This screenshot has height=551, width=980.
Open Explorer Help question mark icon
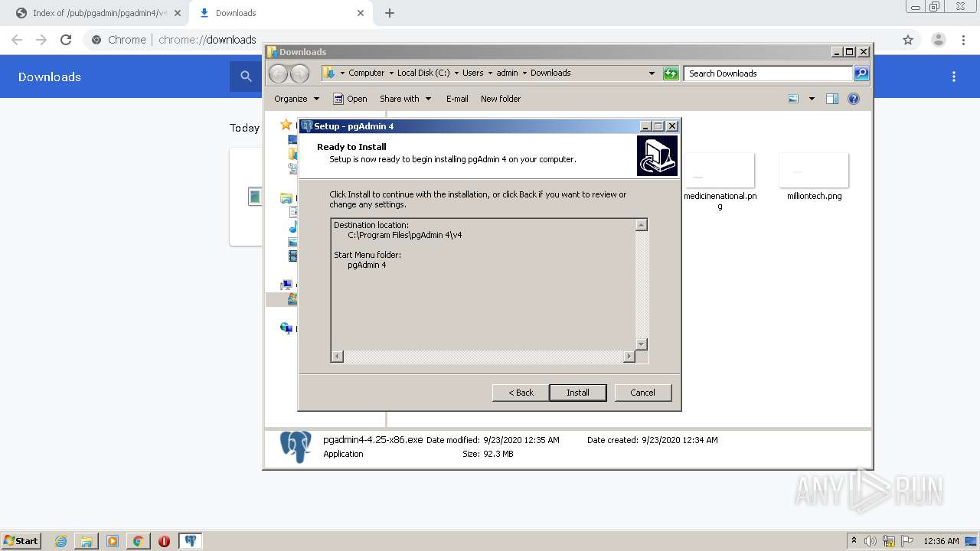tap(854, 99)
